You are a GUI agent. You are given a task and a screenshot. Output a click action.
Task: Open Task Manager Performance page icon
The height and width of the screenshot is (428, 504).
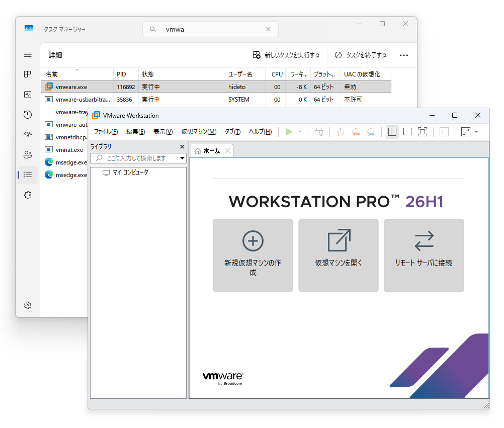click(x=28, y=95)
